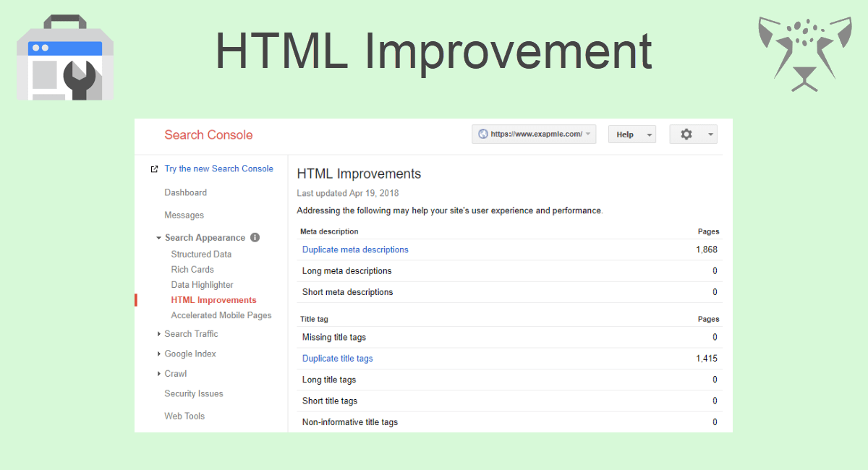868x470 pixels.
Task: Click the gear settings icon
Action: point(686,134)
